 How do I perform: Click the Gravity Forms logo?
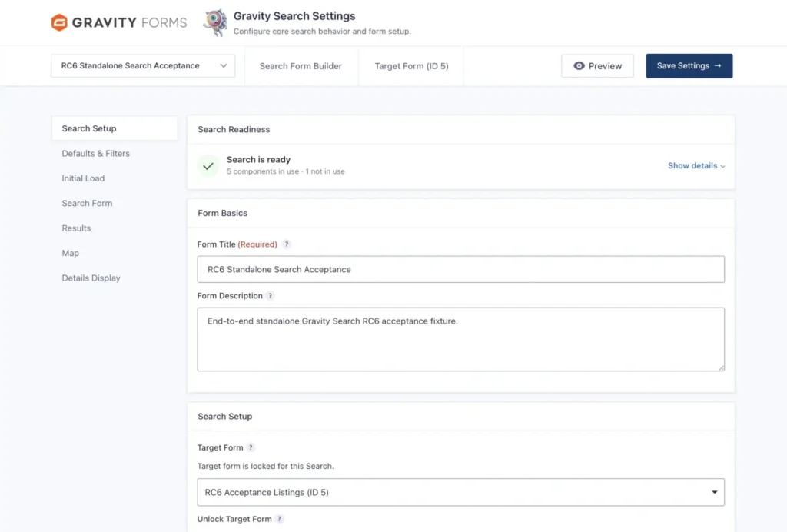coord(119,22)
